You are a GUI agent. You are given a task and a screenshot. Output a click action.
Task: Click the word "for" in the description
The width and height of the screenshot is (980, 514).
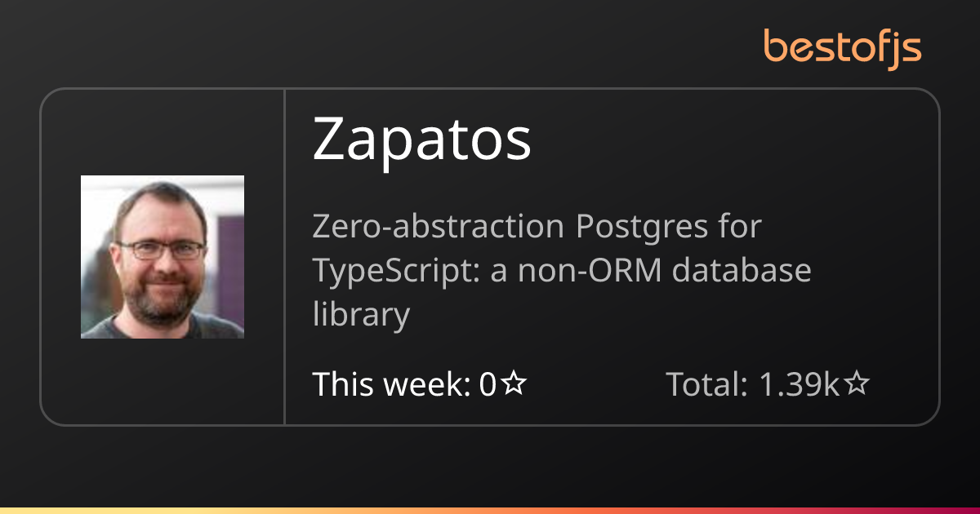pyautogui.click(x=740, y=226)
